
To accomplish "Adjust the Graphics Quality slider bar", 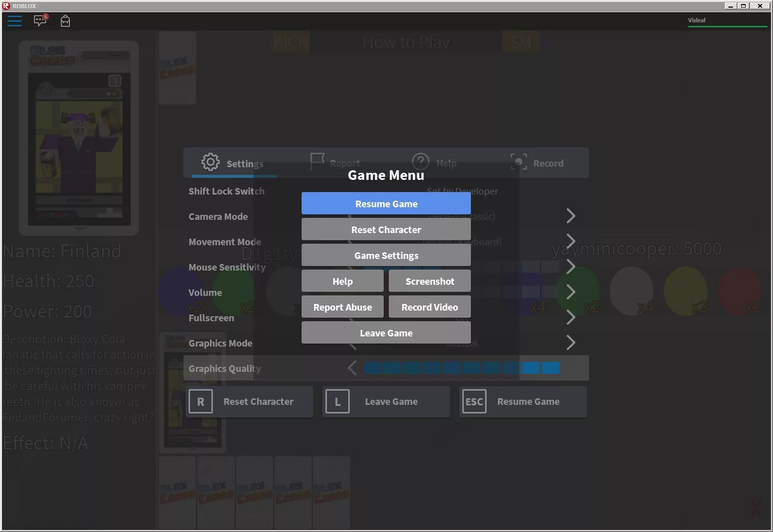I will [461, 368].
